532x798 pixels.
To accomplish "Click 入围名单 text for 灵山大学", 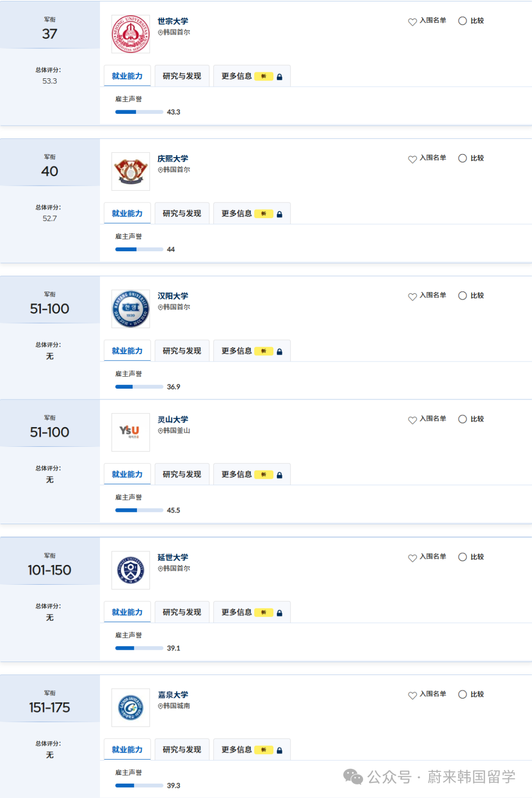I will point(432,419).
